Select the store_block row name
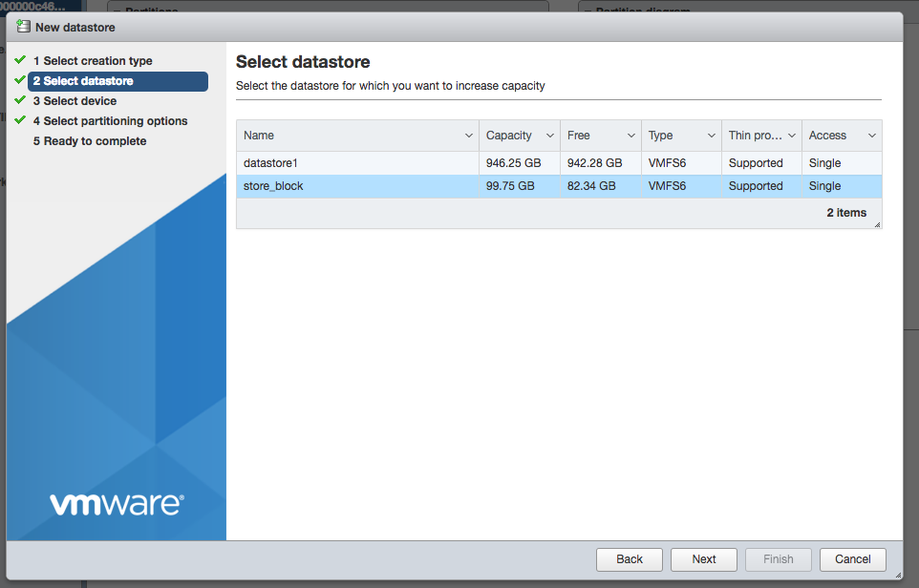The height and width of the screenshot is (588, 919). [273, 186]
